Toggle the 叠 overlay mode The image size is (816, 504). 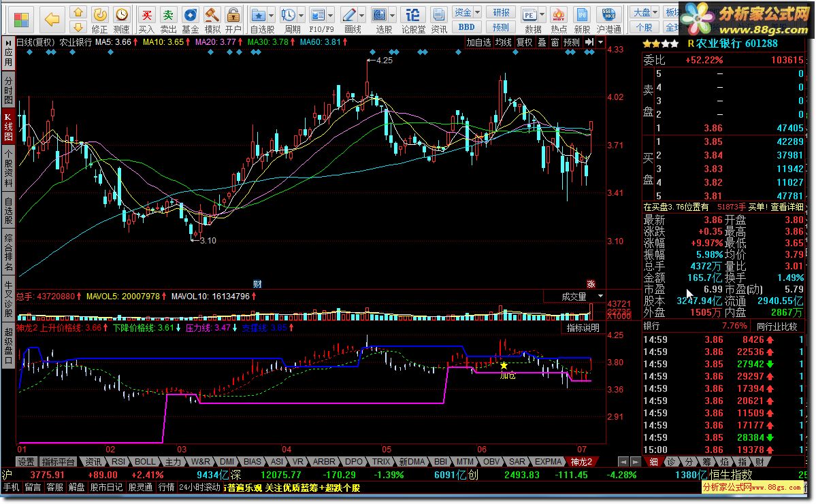click(x=542, y=42)
